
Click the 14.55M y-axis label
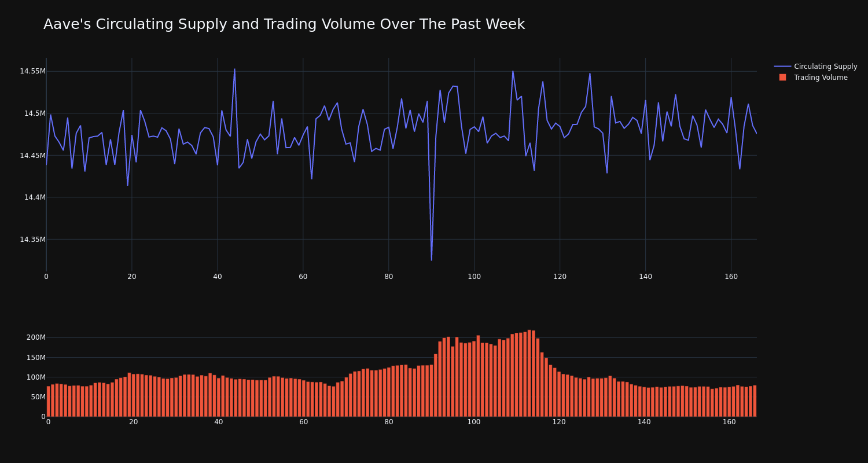coord(32,71)
